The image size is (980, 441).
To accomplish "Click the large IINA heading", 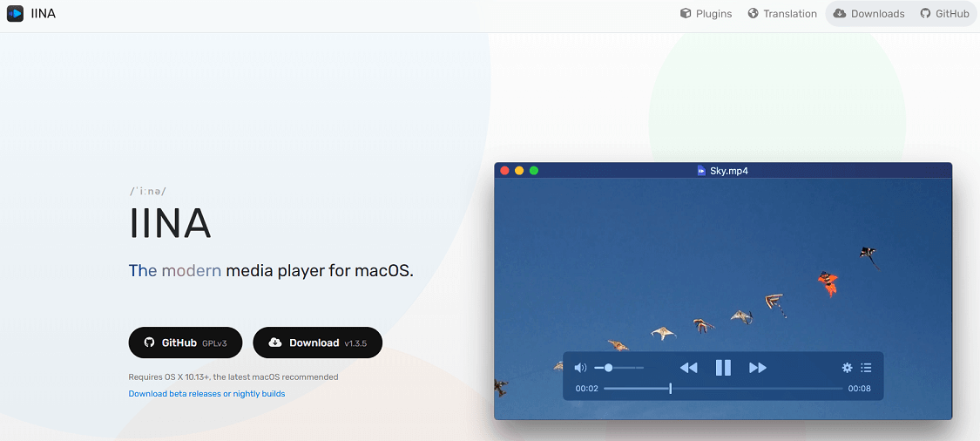I will (170, 223).
